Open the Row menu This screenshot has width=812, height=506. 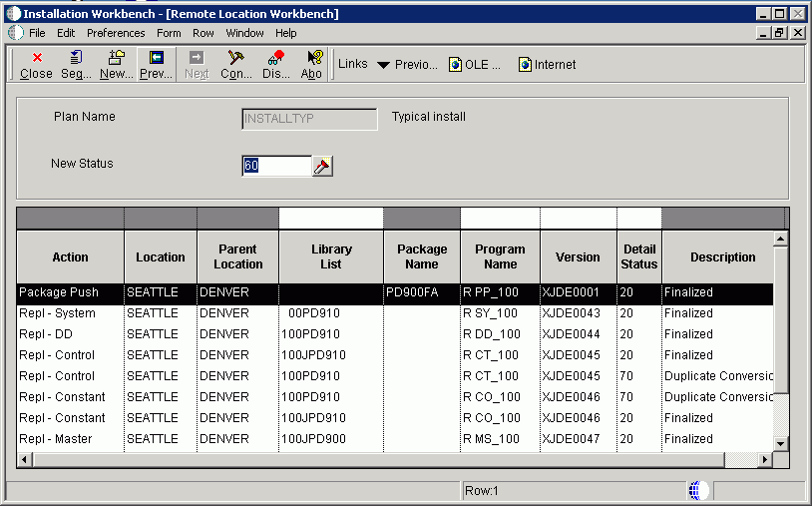[203, 33]
